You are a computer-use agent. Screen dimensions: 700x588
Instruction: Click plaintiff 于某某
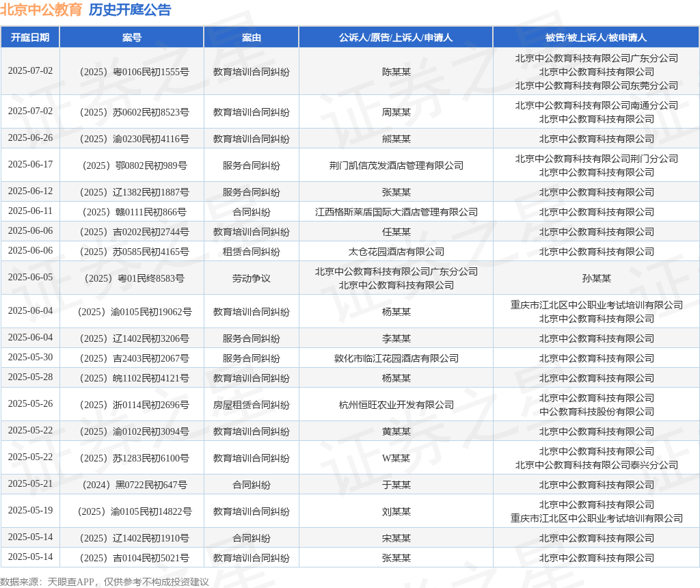(396, 485)
